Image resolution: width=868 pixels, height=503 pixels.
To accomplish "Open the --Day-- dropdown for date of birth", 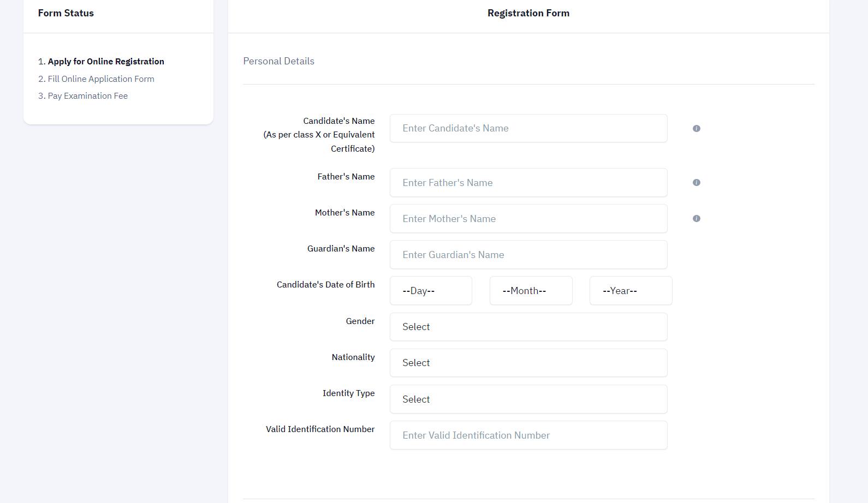I will pos(431,290).
